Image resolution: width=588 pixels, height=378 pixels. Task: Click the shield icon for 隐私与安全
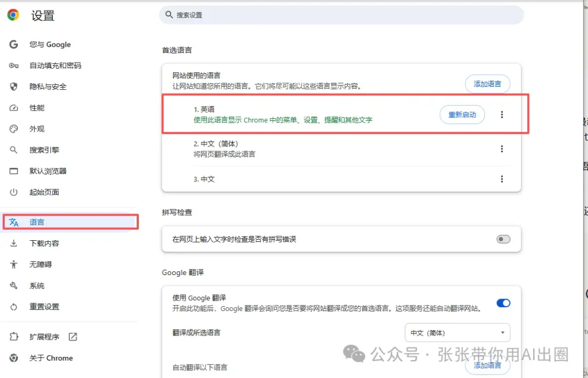pyautogui.click(x=14, y=87)
